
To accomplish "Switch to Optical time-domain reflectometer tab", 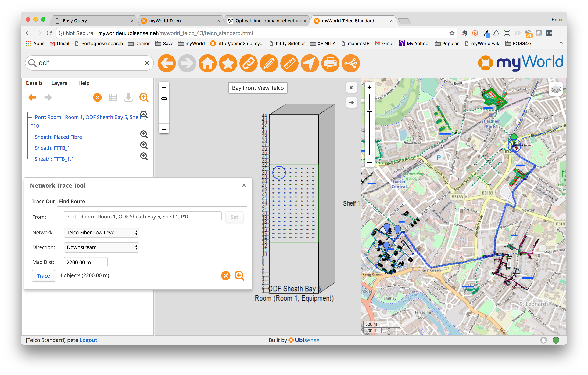I will point(267,21).
